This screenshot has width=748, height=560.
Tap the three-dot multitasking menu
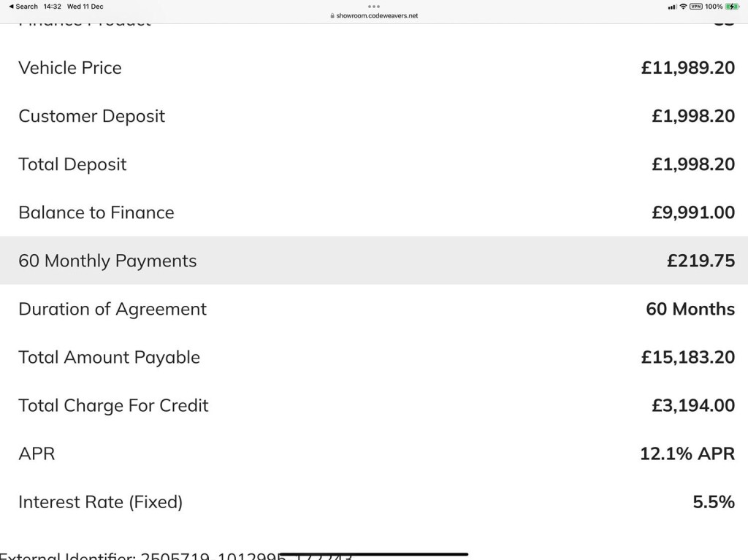[x=374, y=7]
